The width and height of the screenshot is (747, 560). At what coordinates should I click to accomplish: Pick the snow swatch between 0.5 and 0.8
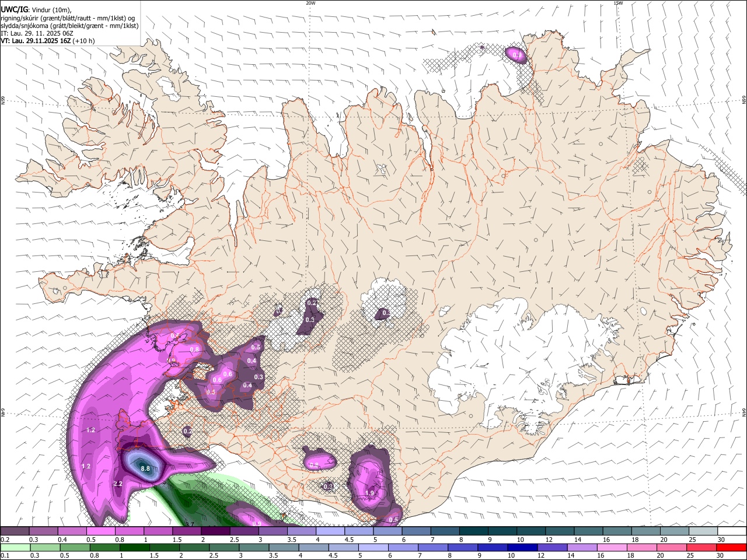[100, 531]
